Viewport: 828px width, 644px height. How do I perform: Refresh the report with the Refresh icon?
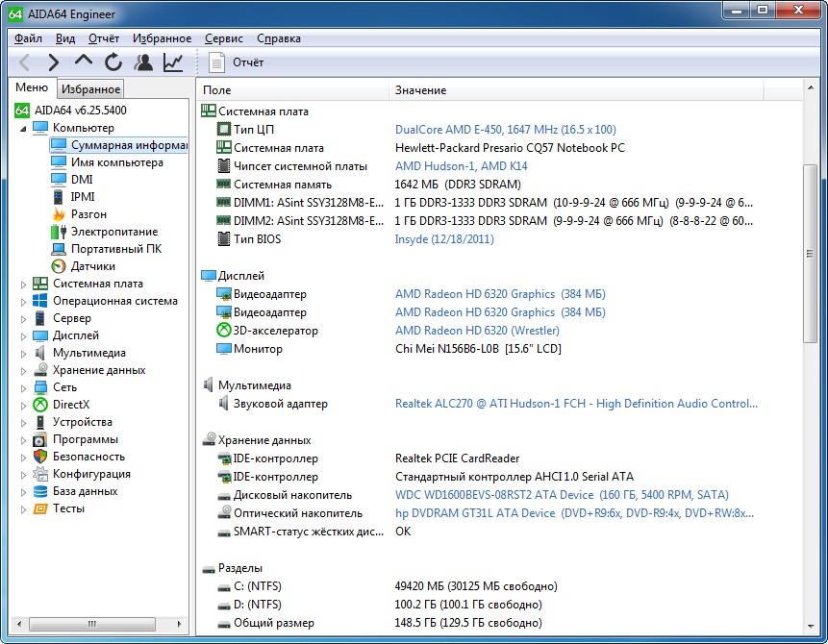click(x=113, y=62)
